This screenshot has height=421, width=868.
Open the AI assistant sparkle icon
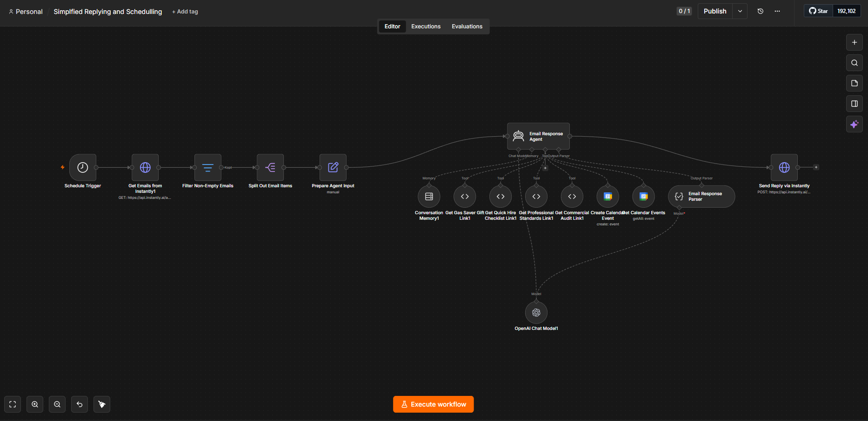coord(855,124)
